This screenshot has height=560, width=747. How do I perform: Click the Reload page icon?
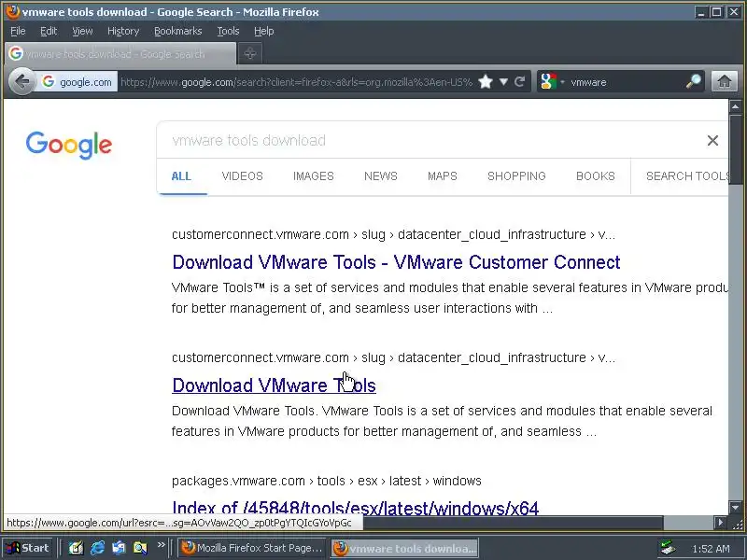(x=520, y=82)
